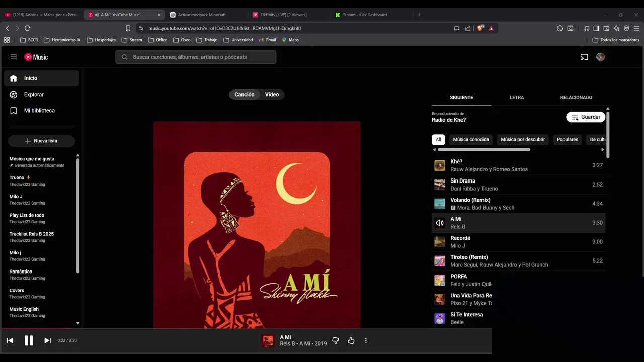Play Sin Drama in the queue

click(518, 185)
